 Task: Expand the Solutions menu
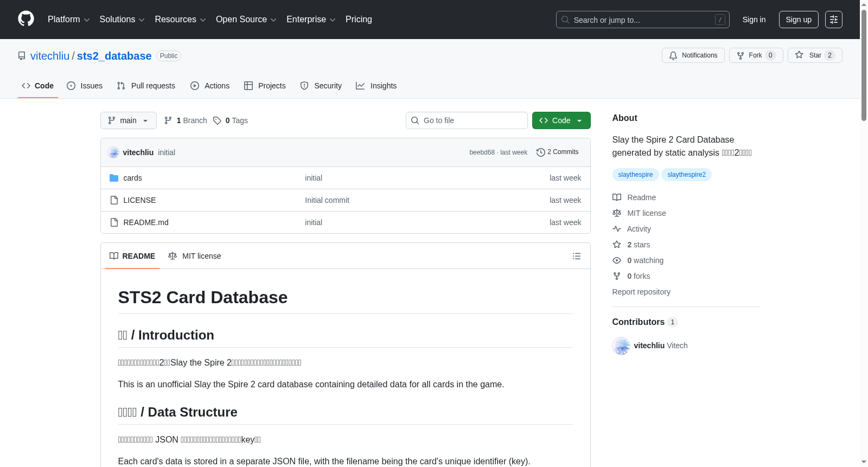pyautogui.click(x=122, y=20)
